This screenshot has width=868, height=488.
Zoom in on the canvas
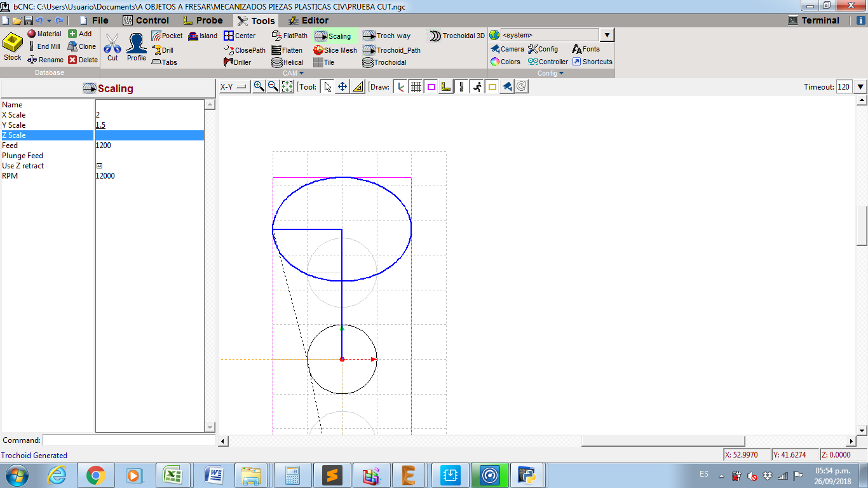pyautogui.click(x=259, y=87)
